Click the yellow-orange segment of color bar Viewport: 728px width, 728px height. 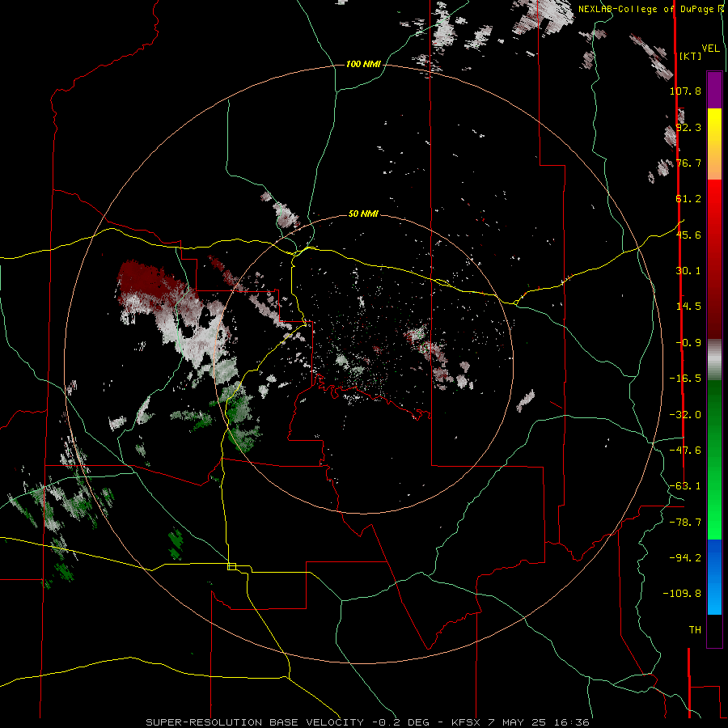[714, 144]
